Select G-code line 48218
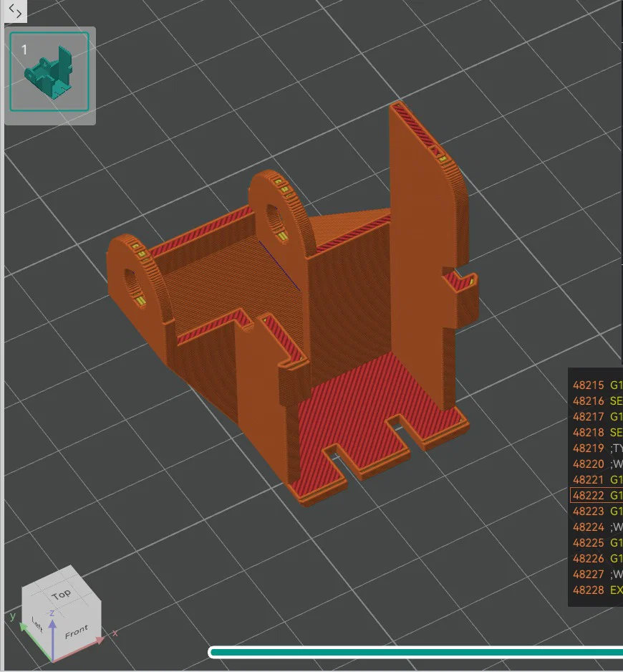The width and height of the screenshot is (623, 672). [596, 432]
